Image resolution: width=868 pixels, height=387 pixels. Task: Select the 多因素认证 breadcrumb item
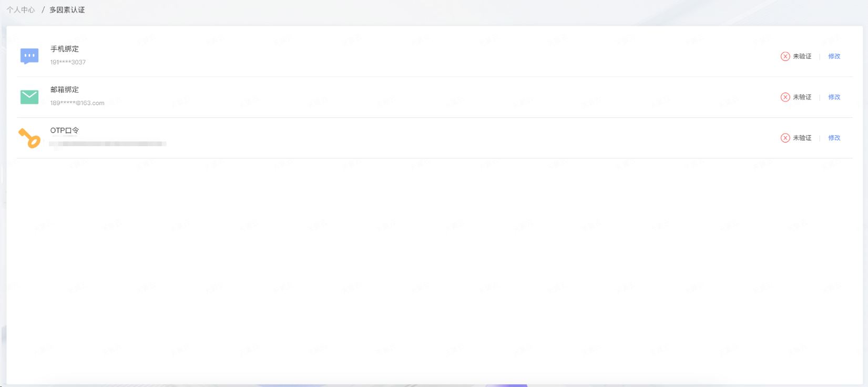pos(67,10)
